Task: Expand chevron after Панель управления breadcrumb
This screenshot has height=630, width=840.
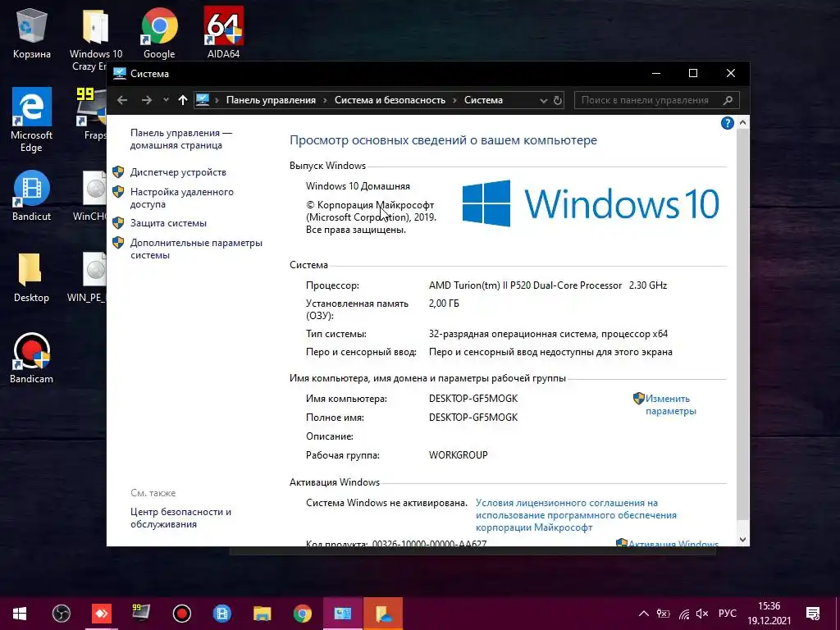Action: (325, 100)
